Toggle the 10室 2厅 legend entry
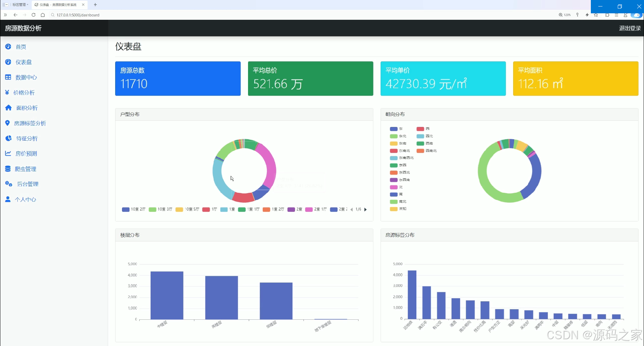Viewport: 644px width, 346px height. coord(134,210)
